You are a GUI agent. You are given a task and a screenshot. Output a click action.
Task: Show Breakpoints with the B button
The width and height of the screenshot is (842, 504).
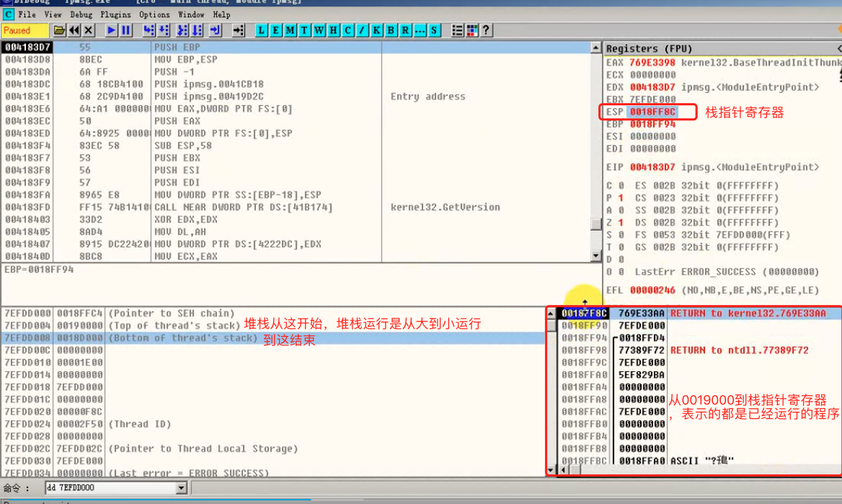[x=391, y=30]
